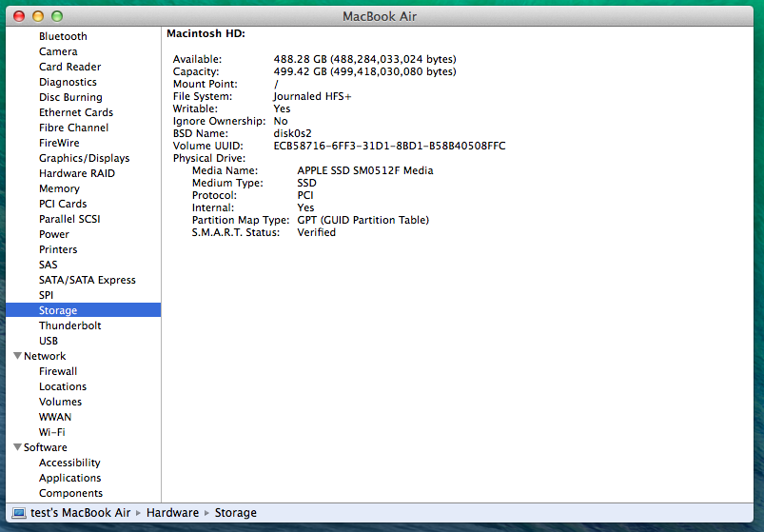
Task: Click the MacBook Air window title
Action: pyautogui.click(x=380, y=16)
